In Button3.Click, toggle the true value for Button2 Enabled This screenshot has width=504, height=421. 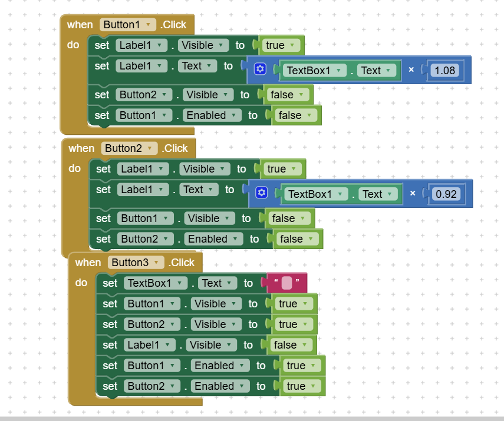click(x=302, y=386)
